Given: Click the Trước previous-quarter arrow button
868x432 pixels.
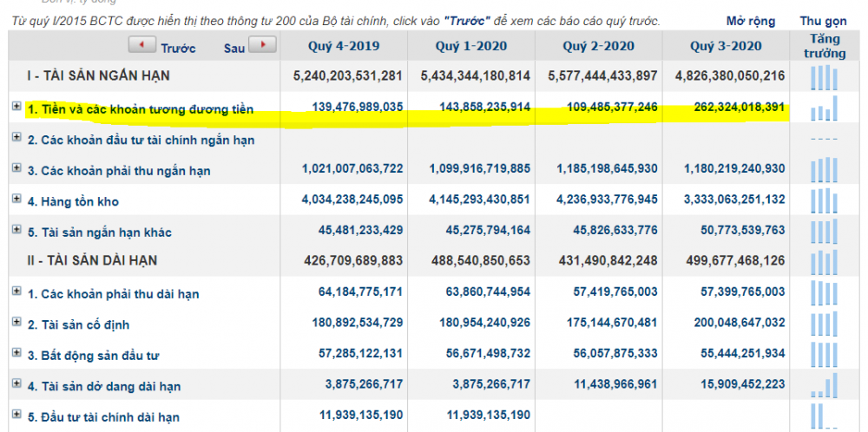Looking at the screenshot, I should click(x=141, y=45).
